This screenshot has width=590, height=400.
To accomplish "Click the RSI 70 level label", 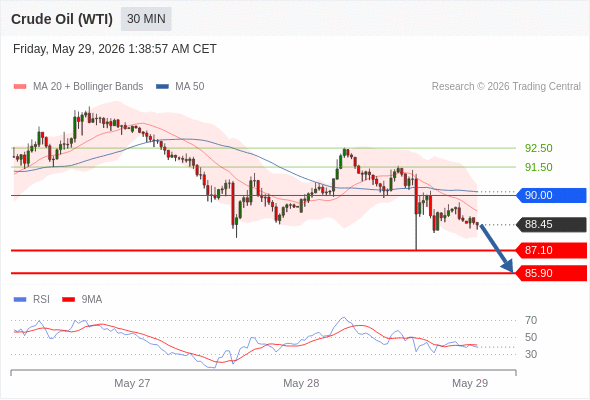I will 531,321.
